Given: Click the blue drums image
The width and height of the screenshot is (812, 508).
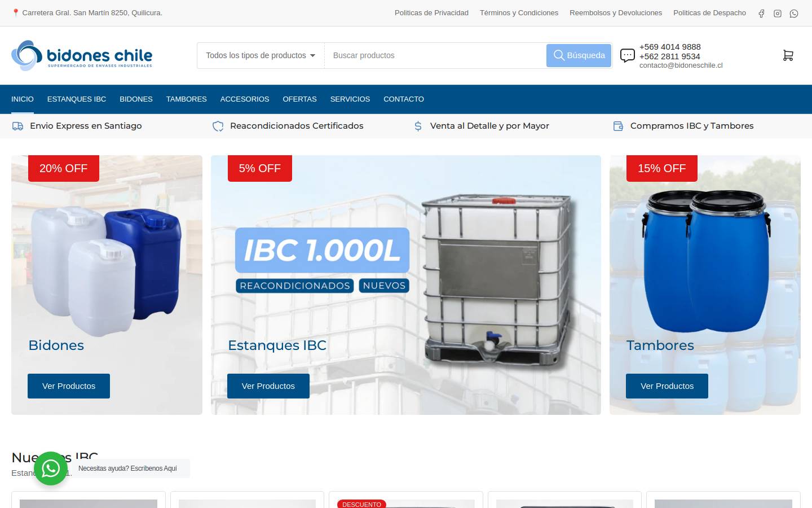Looking at the screenshot, I should [706, 261].
